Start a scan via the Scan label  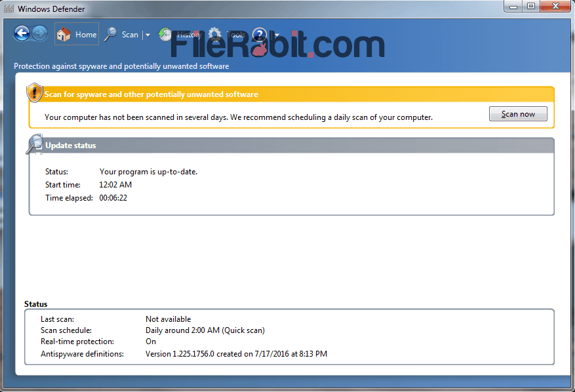[130, 35]
